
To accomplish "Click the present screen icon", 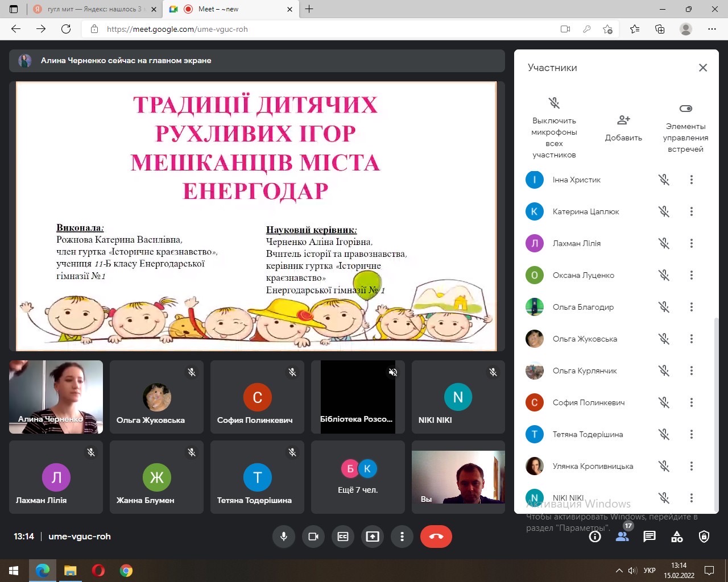I will 373,537.
